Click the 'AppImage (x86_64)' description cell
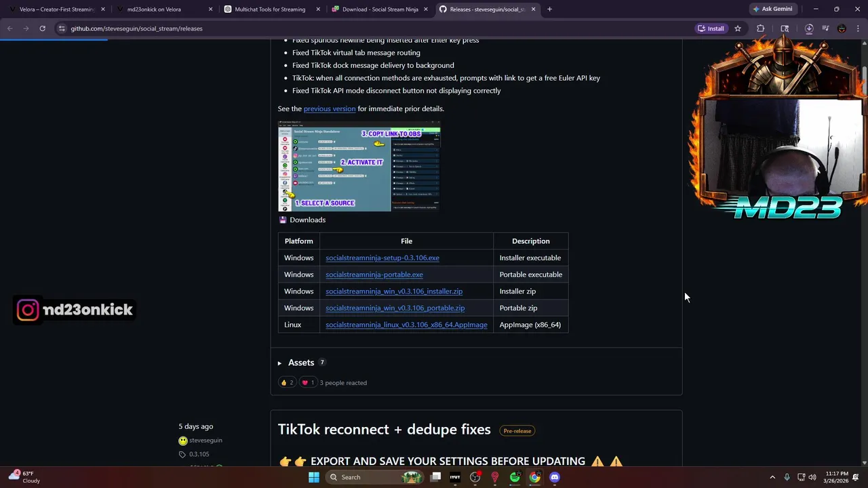Image resolution: width=868 pixels, height=488 pixels. pos(530,325)
